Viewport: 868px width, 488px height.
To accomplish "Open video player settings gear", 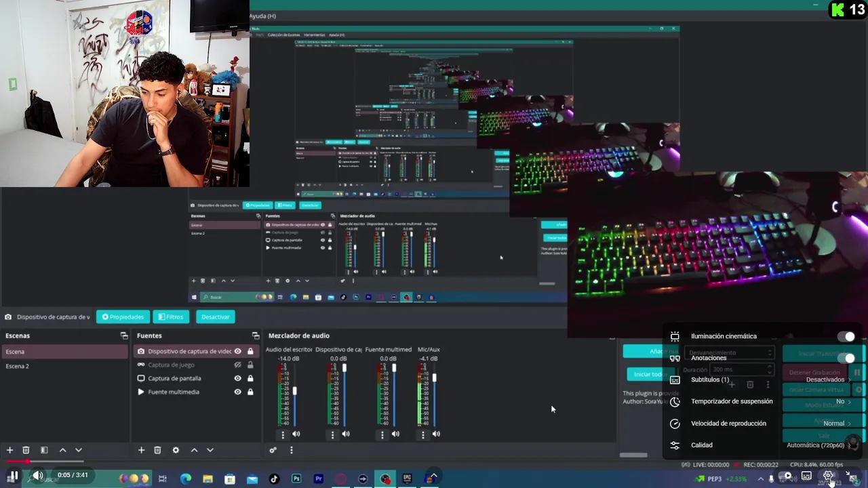I will (x=828, y=476).
